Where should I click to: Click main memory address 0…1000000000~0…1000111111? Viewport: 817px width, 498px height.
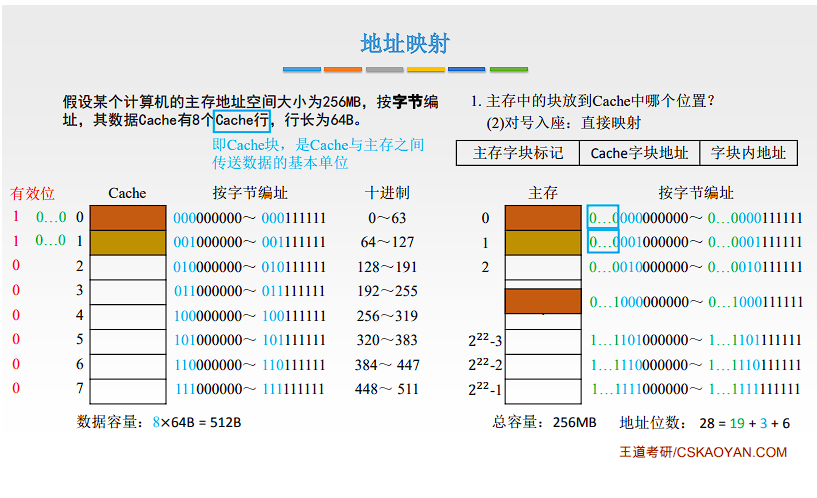click(x=696, y=302)
